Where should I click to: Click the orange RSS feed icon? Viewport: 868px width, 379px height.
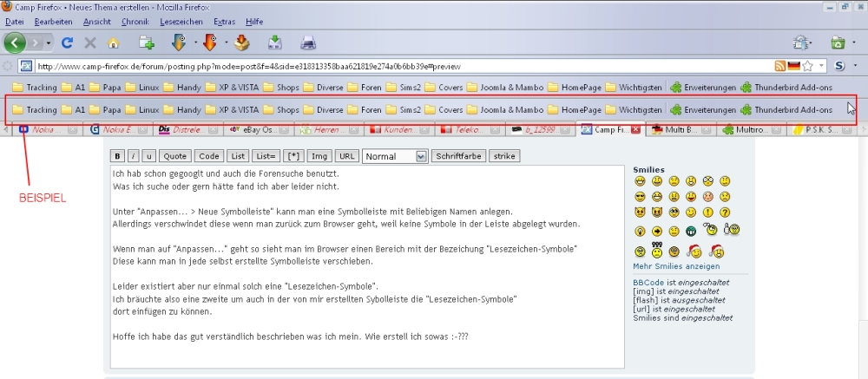(780, 67)
